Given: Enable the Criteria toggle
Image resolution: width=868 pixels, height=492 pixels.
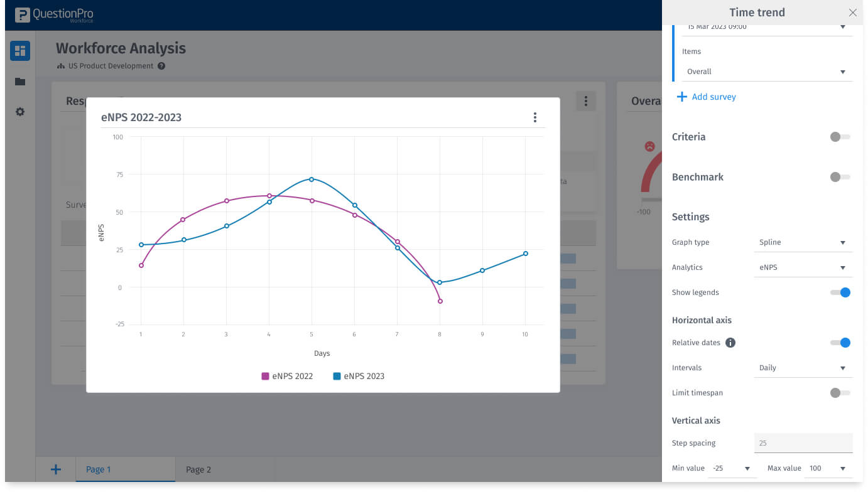Looking at the screenshot, I should pyautogui.click(x=840, y=137).
